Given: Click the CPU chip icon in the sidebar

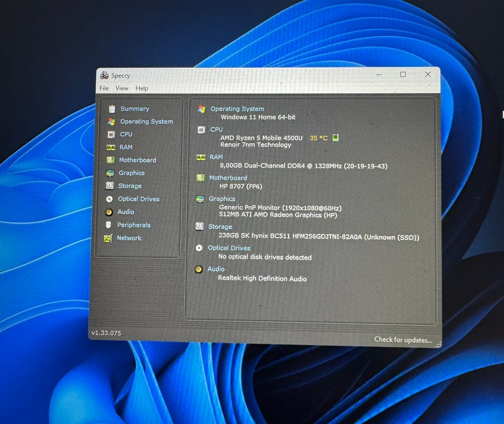Looking at the screenshot, I should click(111, 134).
